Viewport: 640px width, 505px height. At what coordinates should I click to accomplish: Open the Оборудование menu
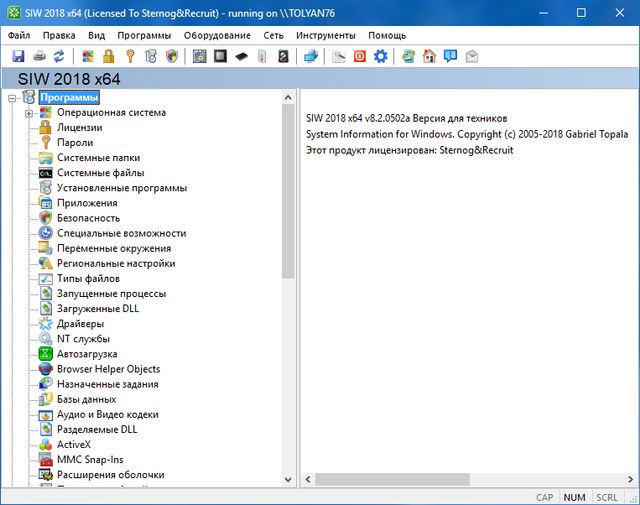tap(216, 35)
